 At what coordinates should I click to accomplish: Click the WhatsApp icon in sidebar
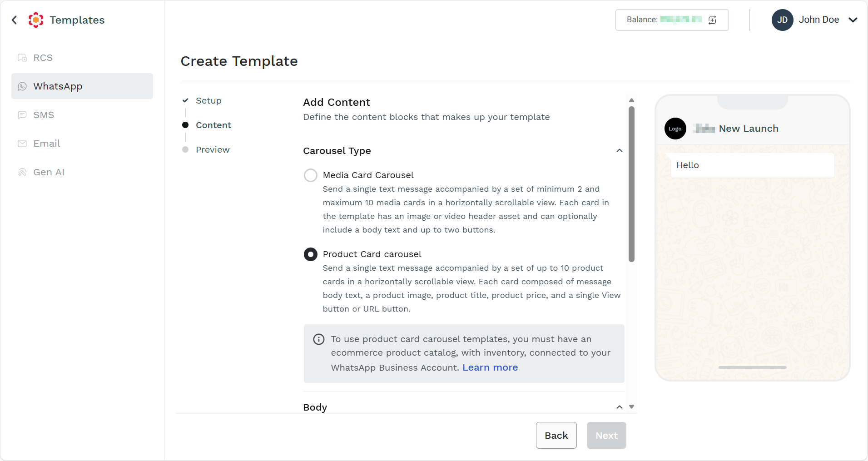coord(22,86)
